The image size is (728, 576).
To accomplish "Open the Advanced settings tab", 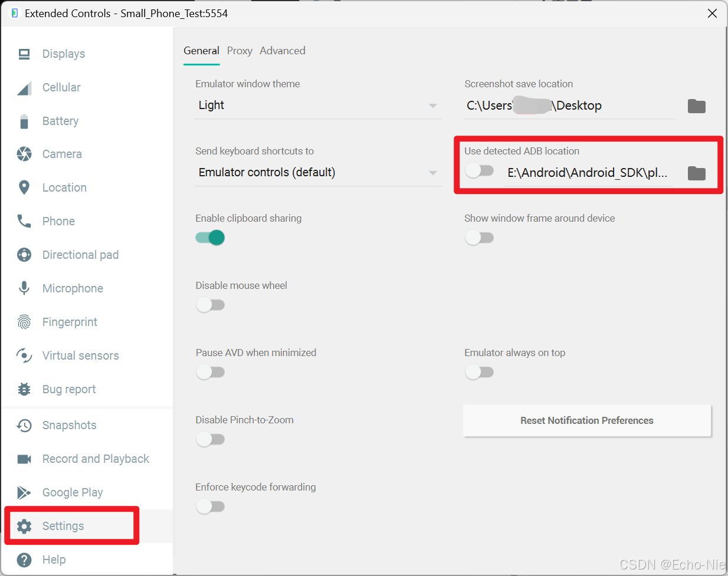I will (x=282, y=51).
